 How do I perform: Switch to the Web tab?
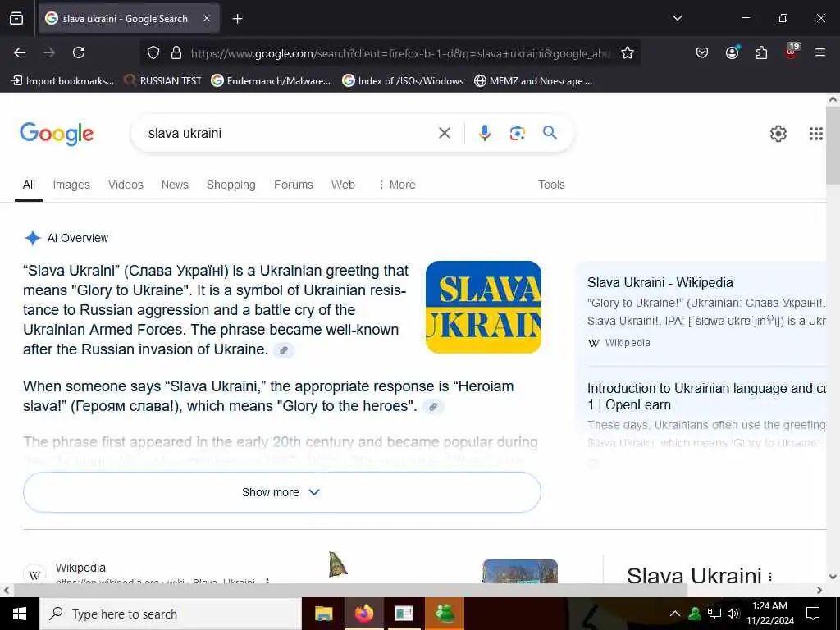pos(343,185)
